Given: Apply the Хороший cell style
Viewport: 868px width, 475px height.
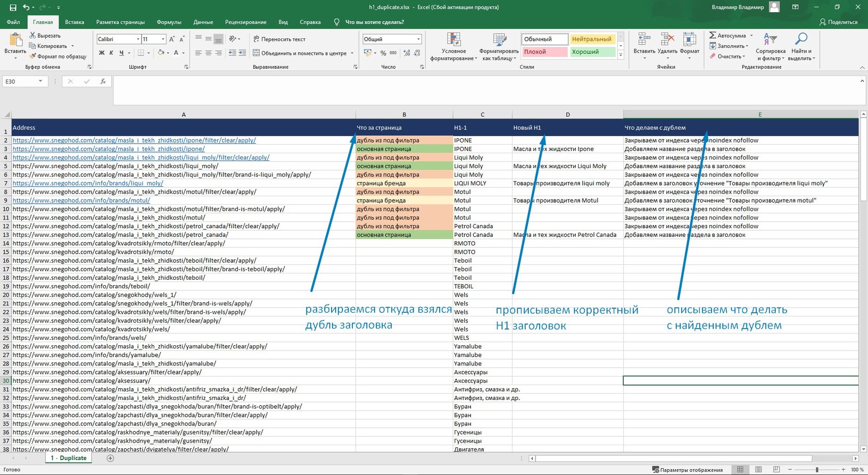Looking at the screenshot, I should click(x=592, y=52).
